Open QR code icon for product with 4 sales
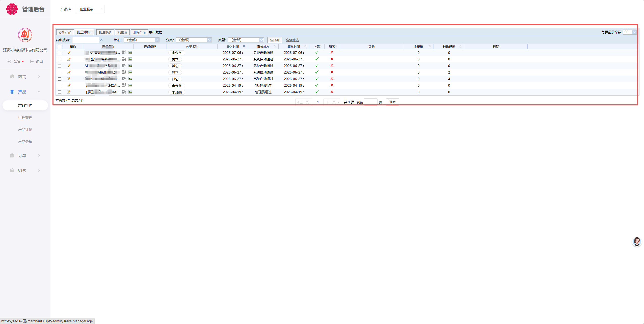Image resolution: width=644 pixels, height=324 pixels. pyautogui.click(x=124, y=79)
